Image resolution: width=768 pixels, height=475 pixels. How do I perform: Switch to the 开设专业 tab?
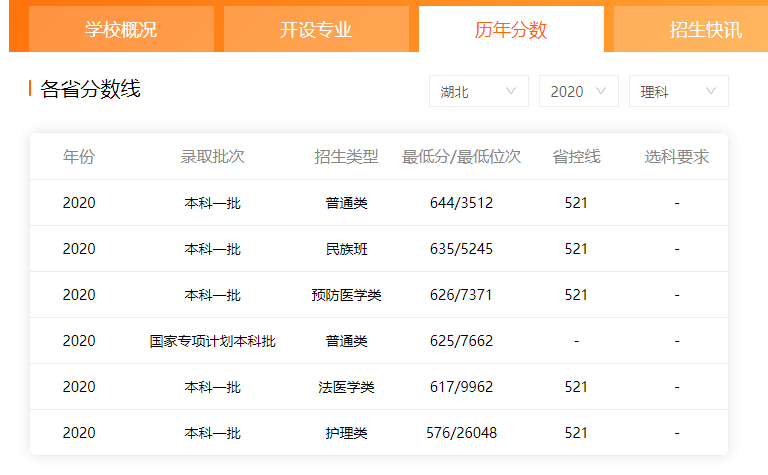pos(316,29)
